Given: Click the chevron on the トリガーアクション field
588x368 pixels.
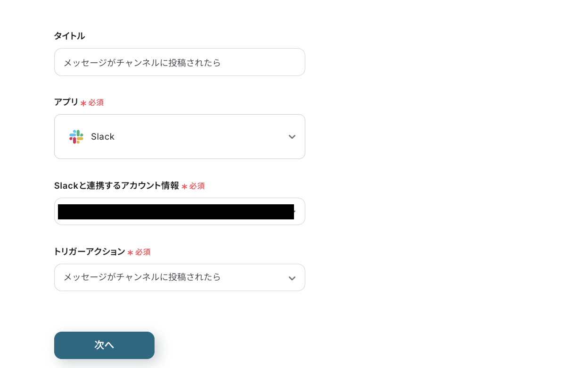Looking at the screenshot, I should coord(292,277).
